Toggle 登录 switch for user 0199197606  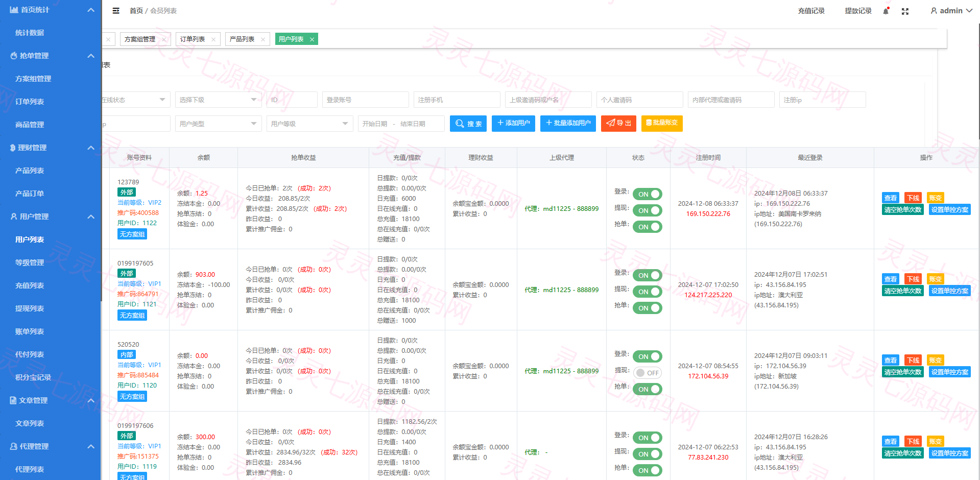tap(647, 438)
